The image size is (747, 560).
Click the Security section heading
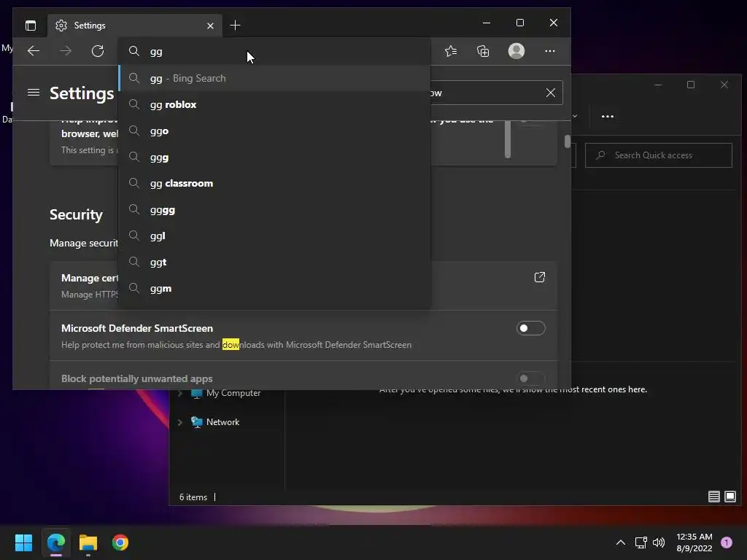pyautogui.click(x=76, y=215)
